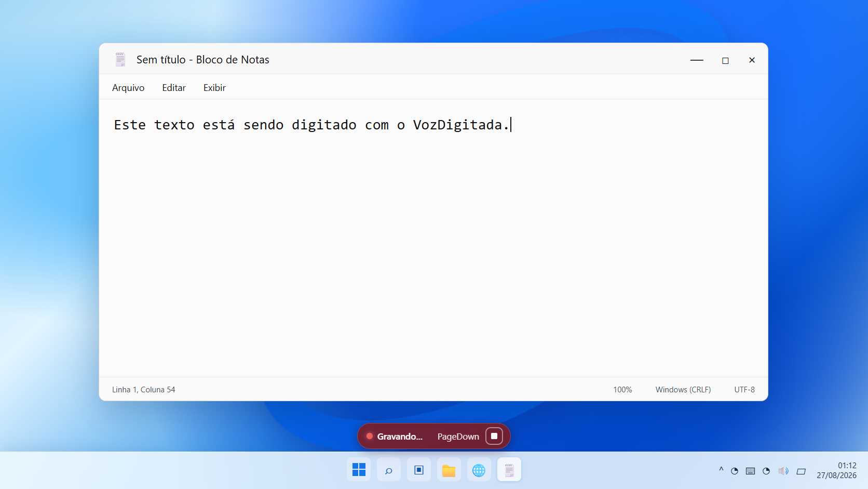Click the Notepad icon in title bar
This screenshot has width=868, height=489.
(120, 60)
